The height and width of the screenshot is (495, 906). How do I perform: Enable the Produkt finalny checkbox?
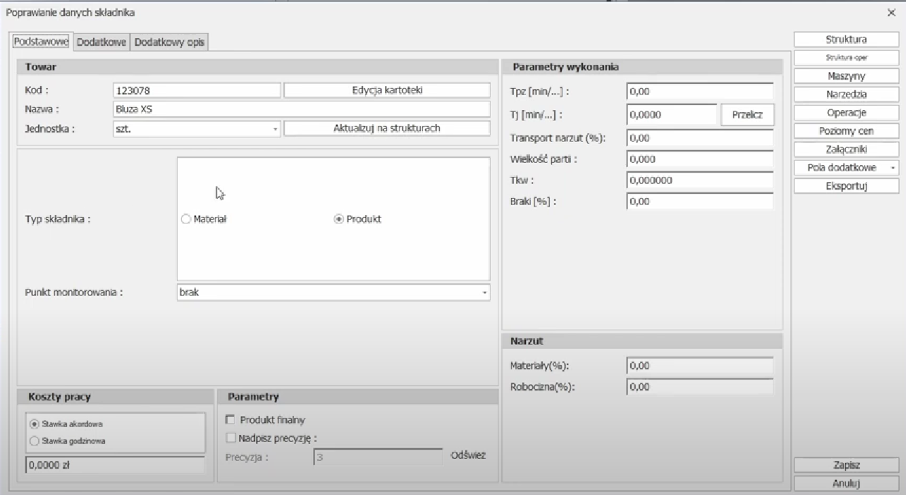point(231,419)
